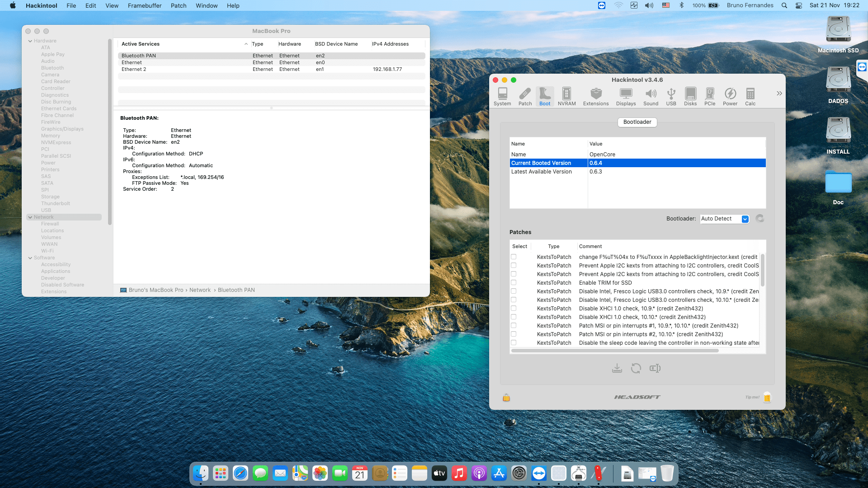This screenshot has width=868, height=488.
Task: Collapse the Network tree section
Action: pyautogui.click(x=30, y=217)
